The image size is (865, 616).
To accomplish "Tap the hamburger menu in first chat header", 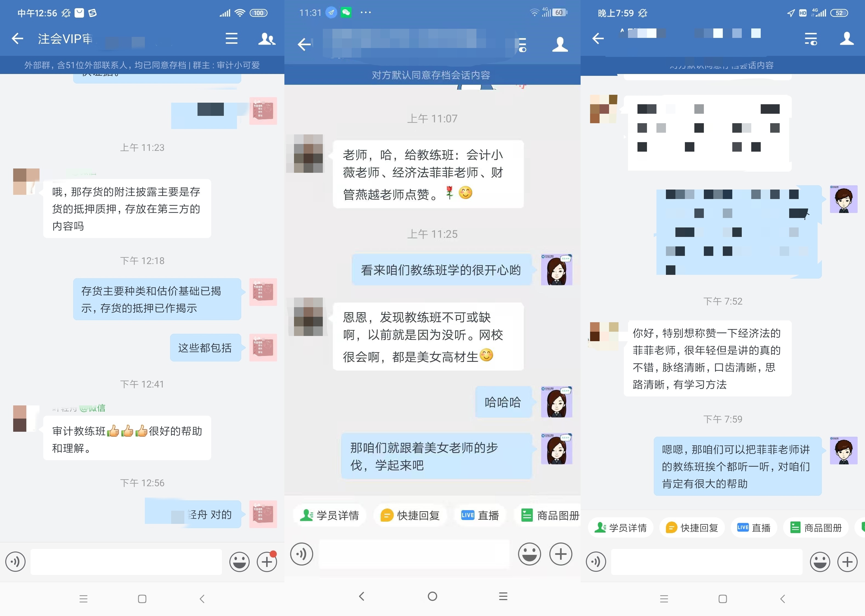I will click(x=232, y=39).
